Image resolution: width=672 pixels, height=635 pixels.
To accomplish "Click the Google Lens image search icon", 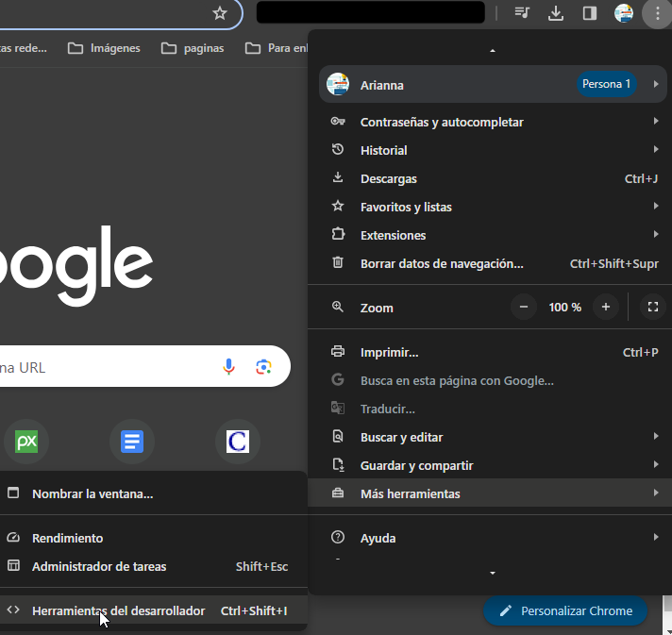I will (x=263, y=367).
